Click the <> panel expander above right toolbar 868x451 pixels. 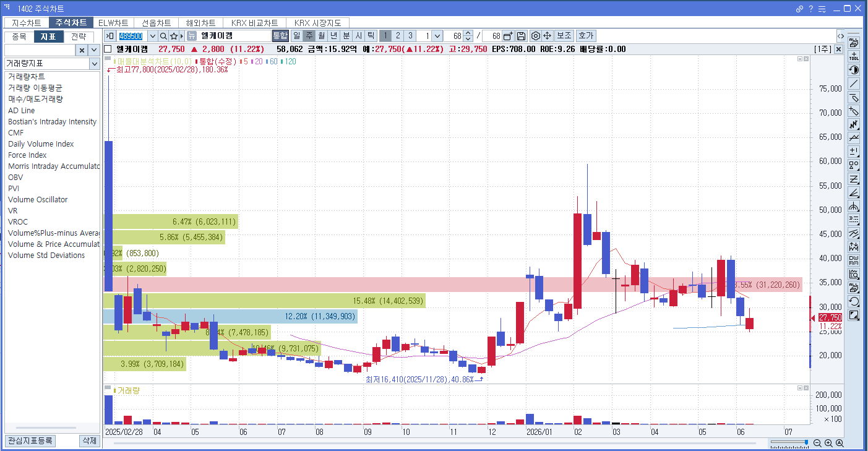pyautogui.click(x=840, y=36)
